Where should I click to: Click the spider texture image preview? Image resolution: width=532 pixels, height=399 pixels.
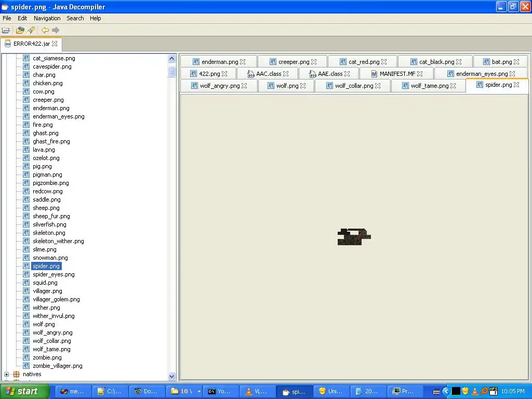click(354, 237)
